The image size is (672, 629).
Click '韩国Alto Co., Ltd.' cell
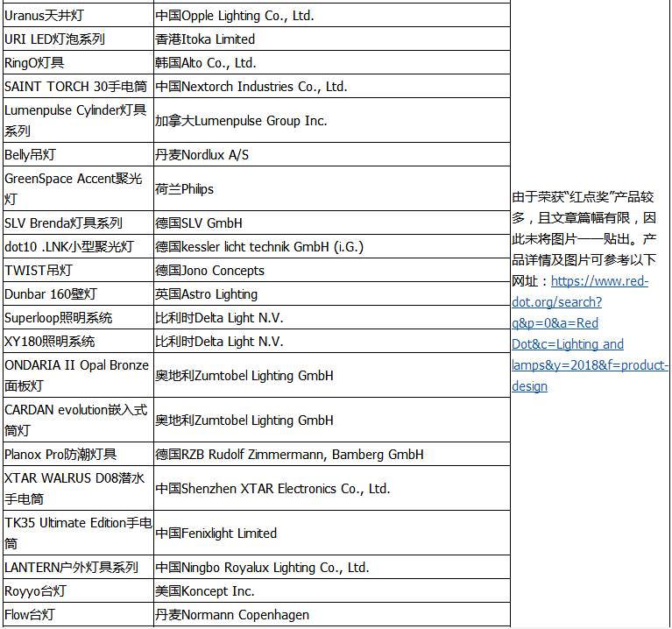coord(332,62)
